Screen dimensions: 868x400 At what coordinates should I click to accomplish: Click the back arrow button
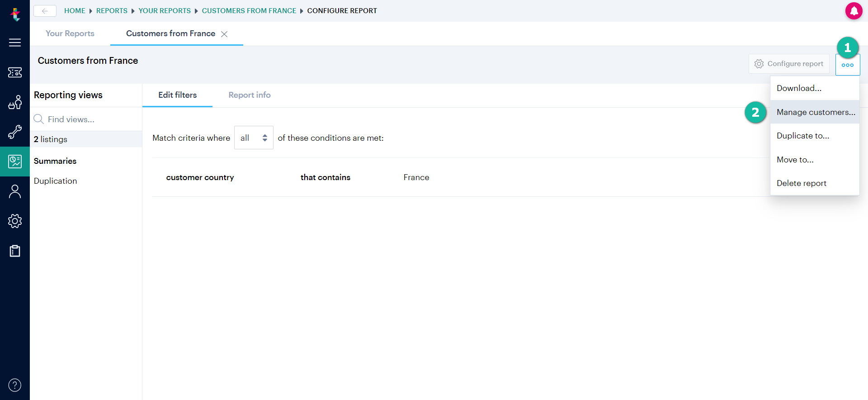[x=45, y=11]
